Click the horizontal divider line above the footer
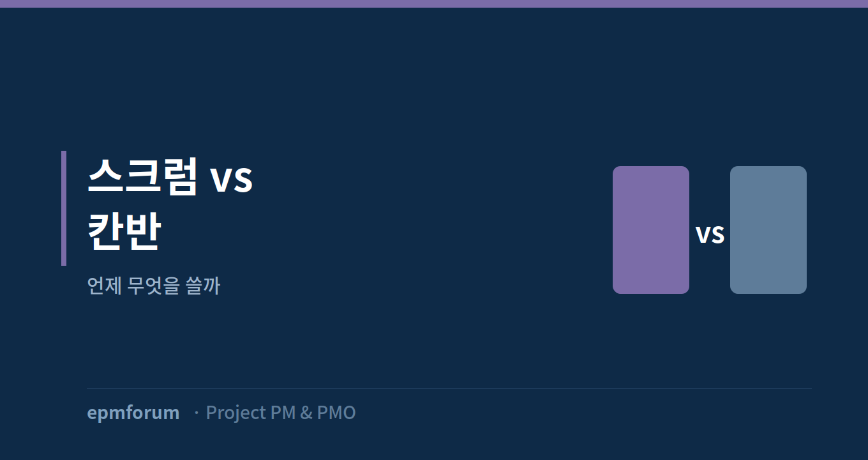The height and width of the screenshot is (460, 868). coord(449,388)
